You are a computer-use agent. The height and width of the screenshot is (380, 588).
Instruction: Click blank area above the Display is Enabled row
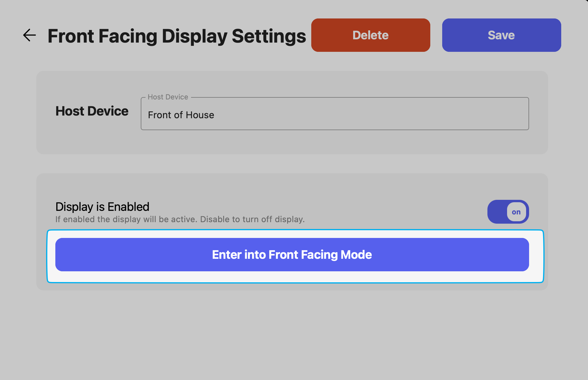(292, 186)
